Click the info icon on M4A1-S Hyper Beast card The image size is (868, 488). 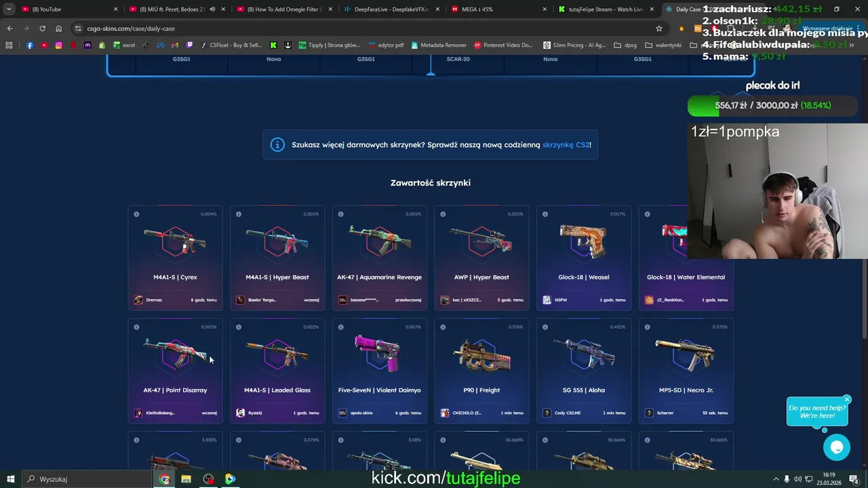[239, 214]
